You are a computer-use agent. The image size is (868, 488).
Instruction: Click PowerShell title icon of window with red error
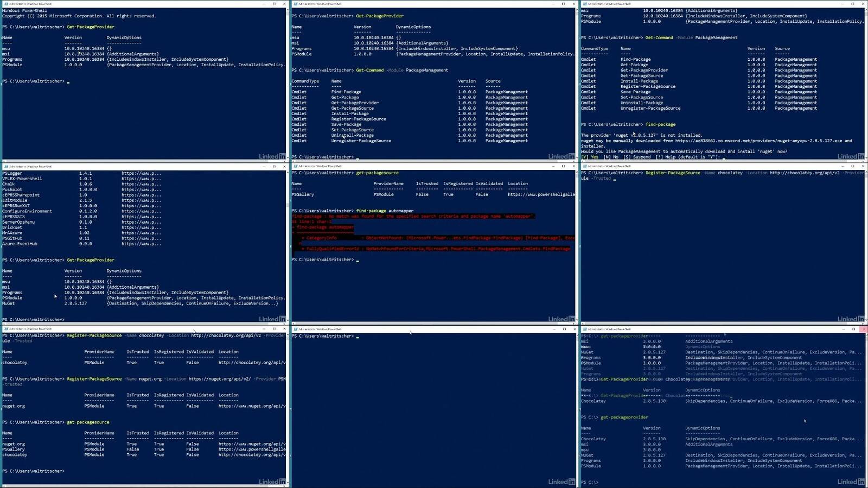295,167
